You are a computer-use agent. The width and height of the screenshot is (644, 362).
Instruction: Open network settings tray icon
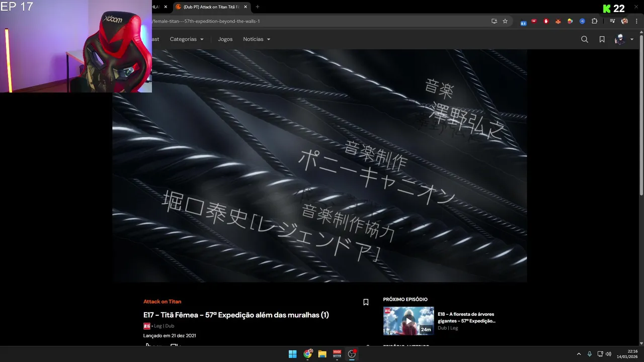click(x=600, y=354)
